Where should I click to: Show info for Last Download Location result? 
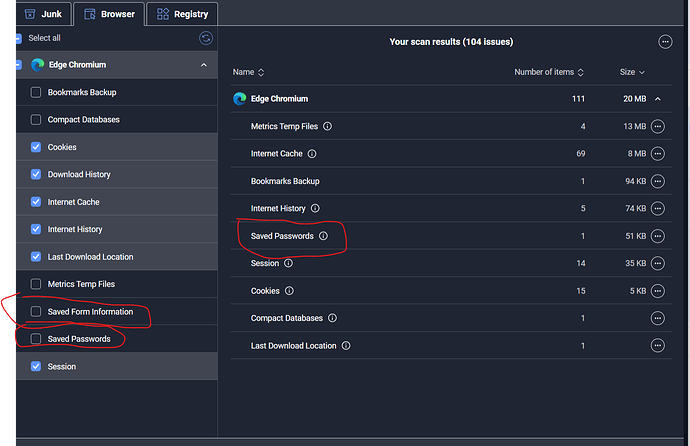click(x=346, y=345)
